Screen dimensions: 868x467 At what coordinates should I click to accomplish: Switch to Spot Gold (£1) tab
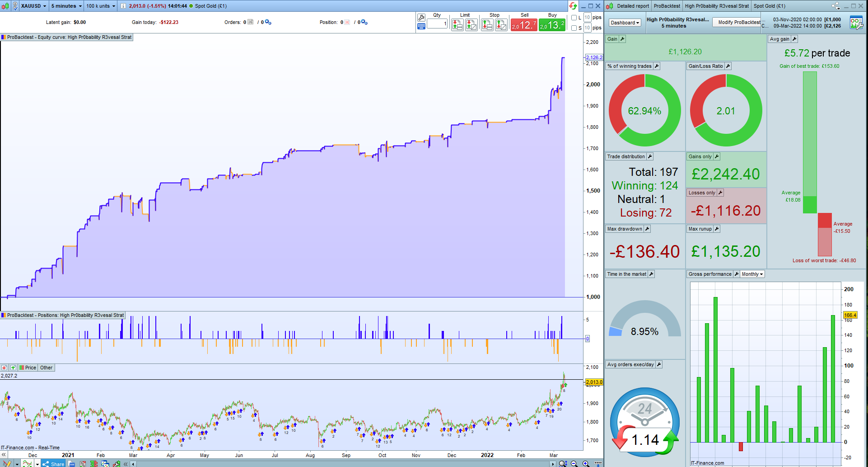tap(770, 6)
